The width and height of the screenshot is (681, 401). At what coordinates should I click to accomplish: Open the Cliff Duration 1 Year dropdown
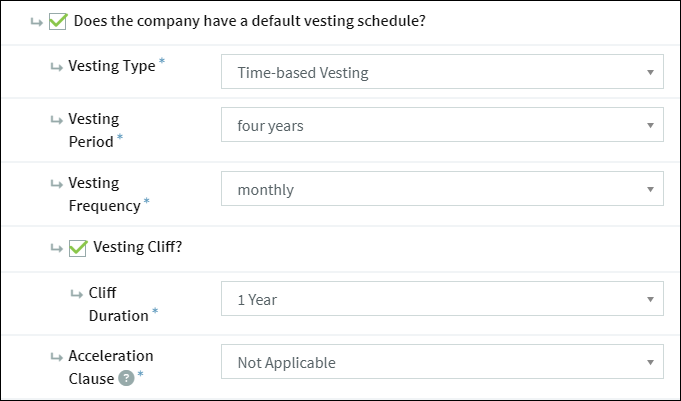[442, 299]
